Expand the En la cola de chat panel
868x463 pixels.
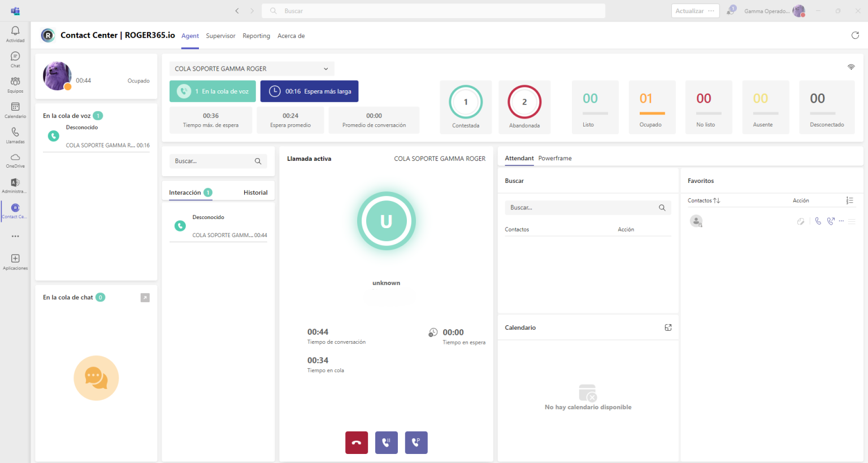coord(145,297)
